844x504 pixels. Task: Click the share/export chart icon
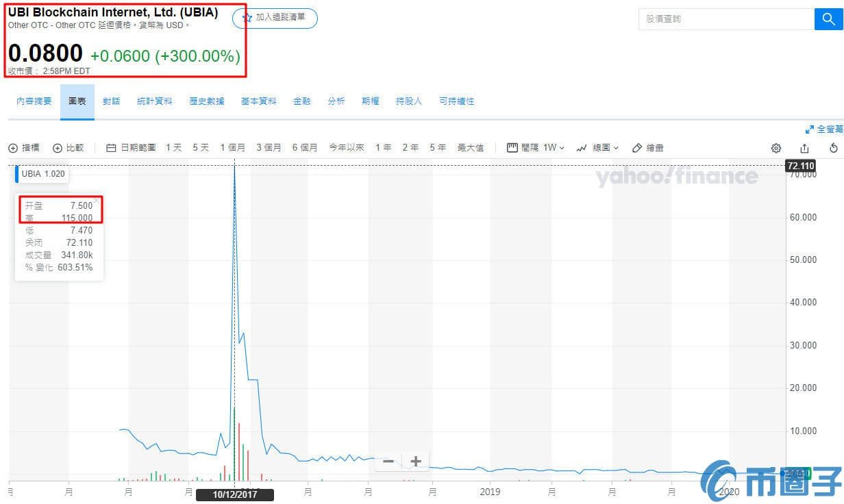[x=804, y=147]
